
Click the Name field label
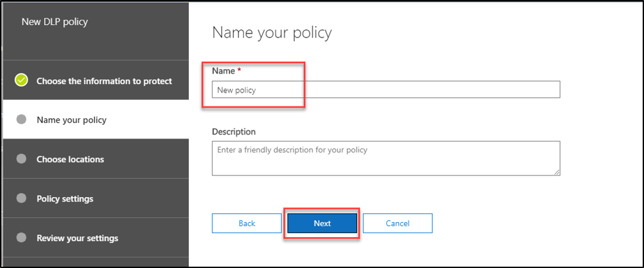[x=224, y=70]
